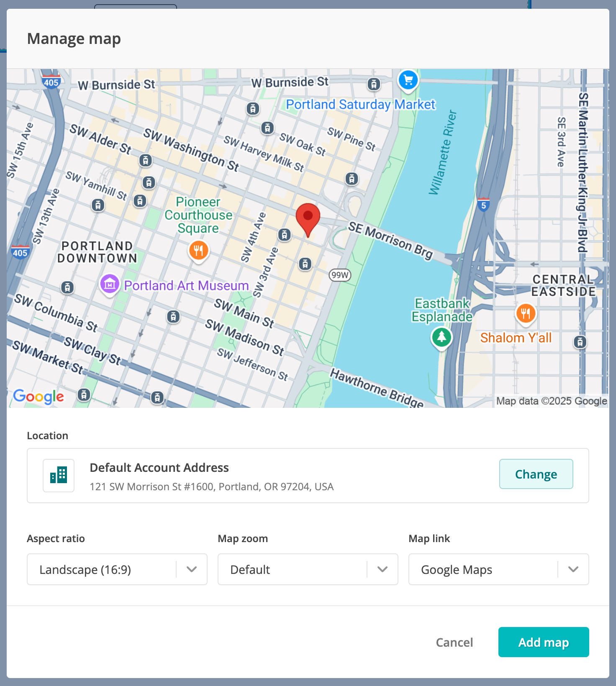The width and height of the screenshot is (616, 686).
Task: Click the 99W route marker
Action: (340, 275)
